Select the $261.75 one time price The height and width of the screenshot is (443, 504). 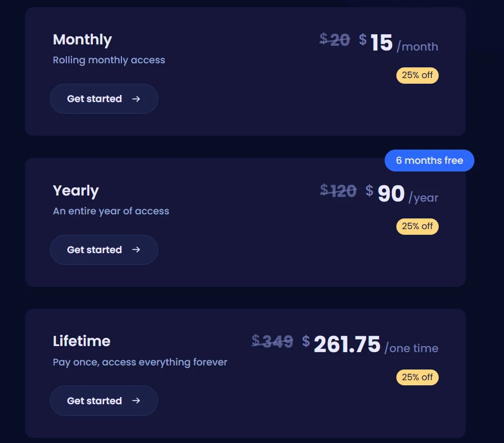347,344
